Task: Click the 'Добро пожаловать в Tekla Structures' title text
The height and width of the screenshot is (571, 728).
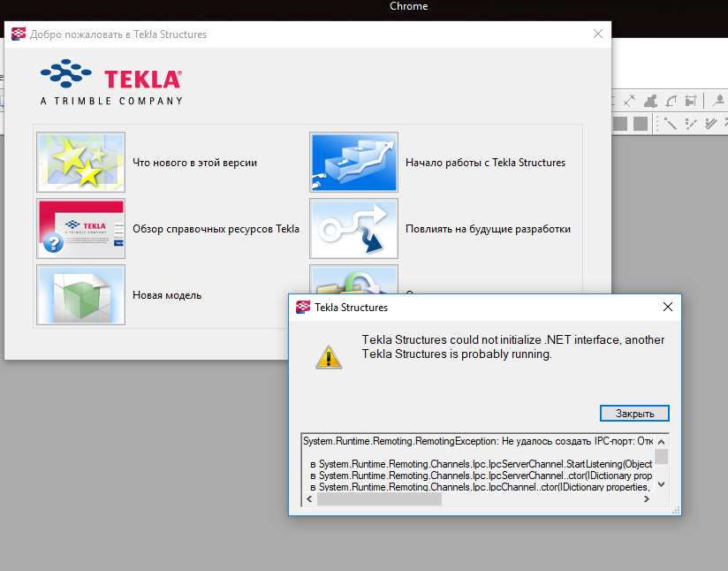Action: click(118, 34)
